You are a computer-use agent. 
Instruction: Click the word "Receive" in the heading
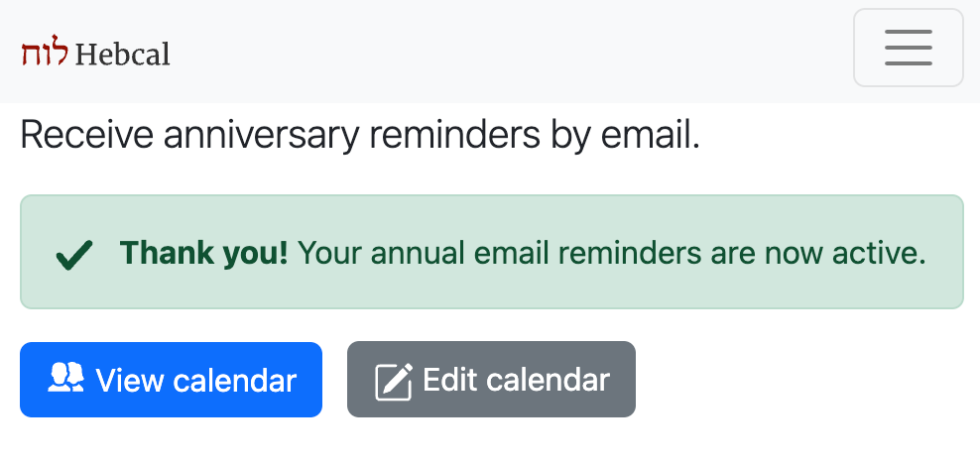coord(85,135)
